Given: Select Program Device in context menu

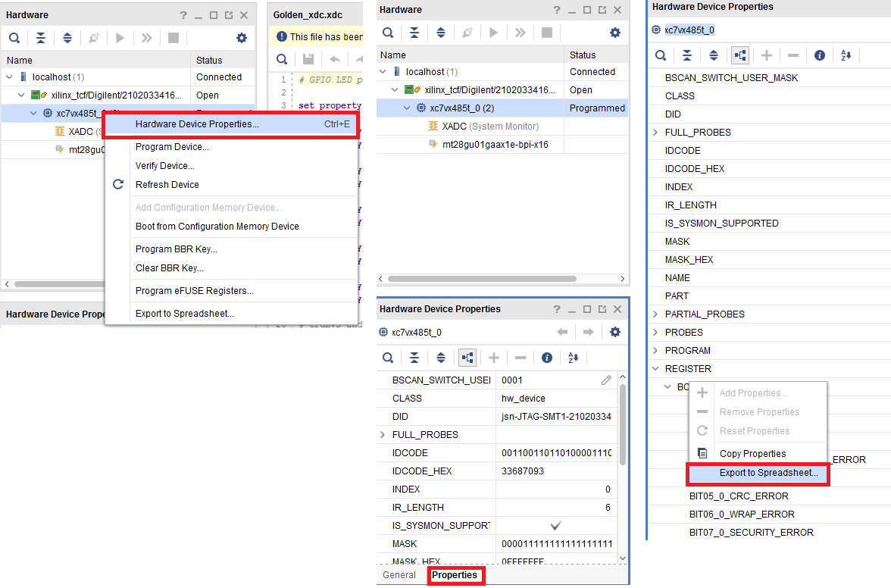Looking at the screenshot, I should [172, 147].
